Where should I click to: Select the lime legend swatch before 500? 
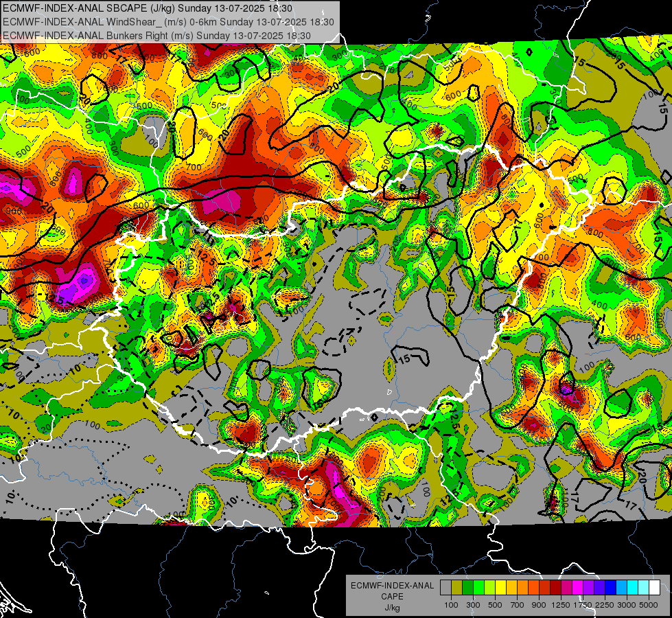(490, 588)
